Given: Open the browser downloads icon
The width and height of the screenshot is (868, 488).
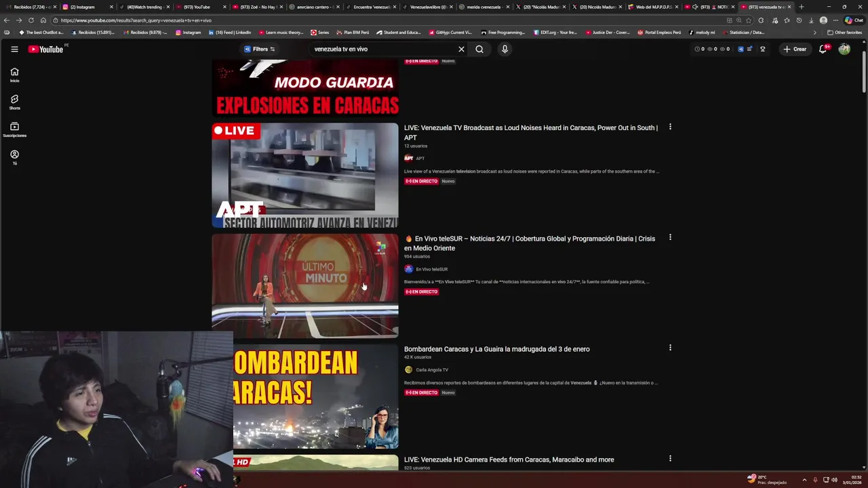Looking at the screenshot, I should (811, 20).
